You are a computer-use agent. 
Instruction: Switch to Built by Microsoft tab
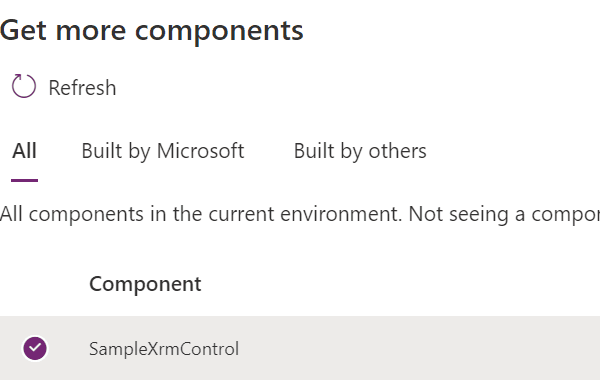point(163,151)
